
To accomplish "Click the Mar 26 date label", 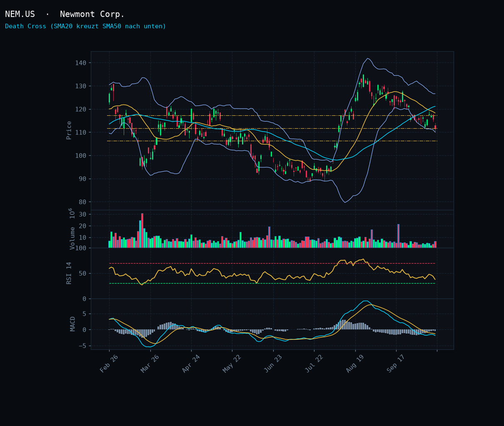I will tap(150, 364).
